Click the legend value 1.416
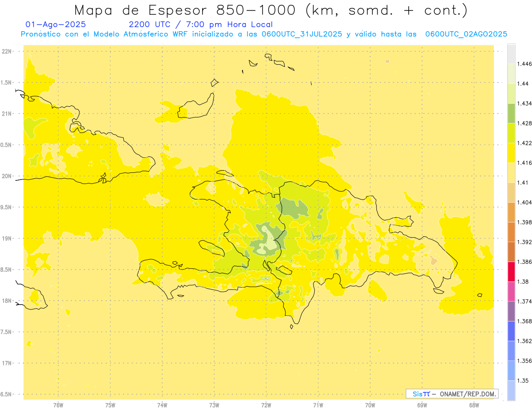 524,163
